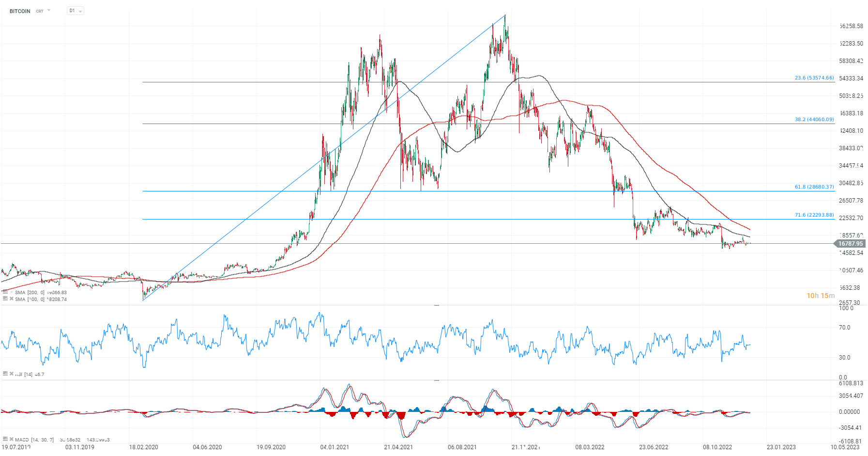Click the current price tag 16787.95
This screenshot has width=868, height=456.
pyautogui.click(x=850, y=244)
